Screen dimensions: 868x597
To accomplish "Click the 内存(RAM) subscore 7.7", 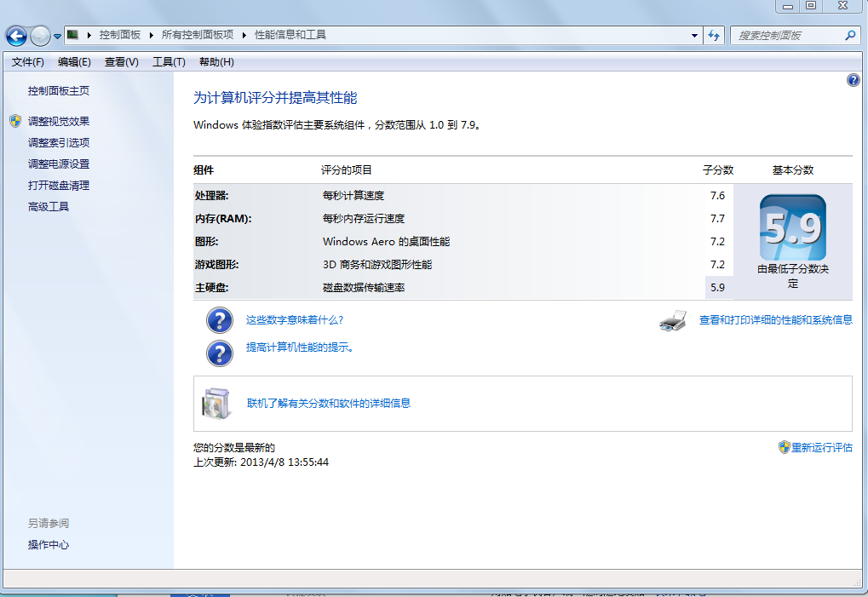I will (717, 219).
